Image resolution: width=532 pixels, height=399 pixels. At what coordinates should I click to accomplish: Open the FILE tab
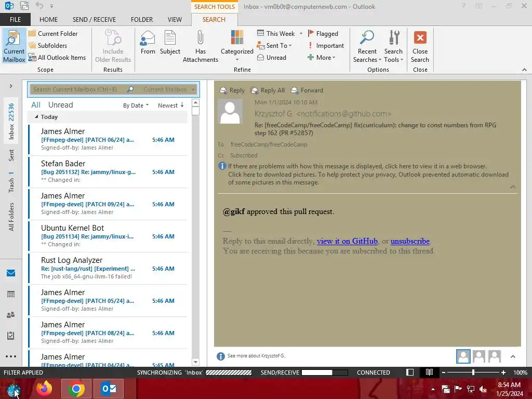[x=15, y=20]
